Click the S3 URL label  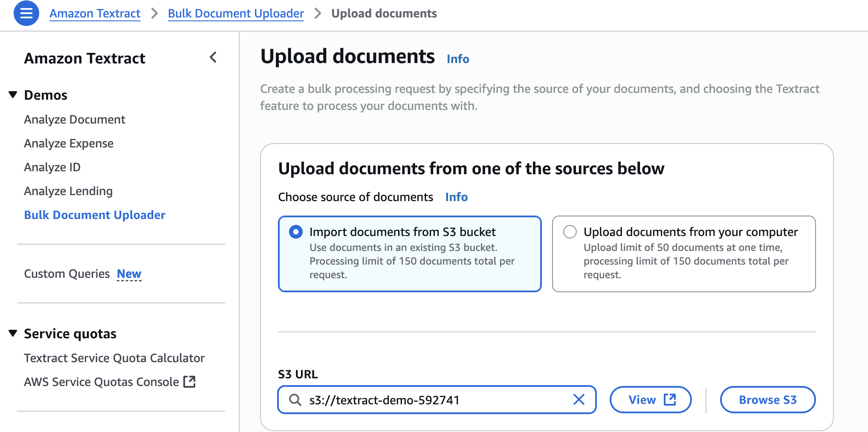pos(298,374)
